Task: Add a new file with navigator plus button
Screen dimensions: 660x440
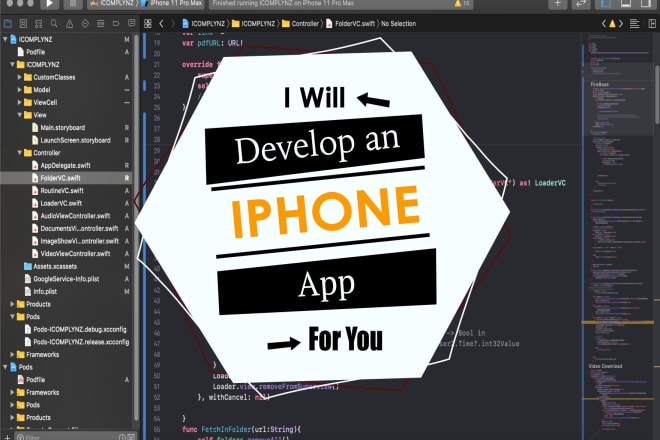Action: tap(7, 437)
